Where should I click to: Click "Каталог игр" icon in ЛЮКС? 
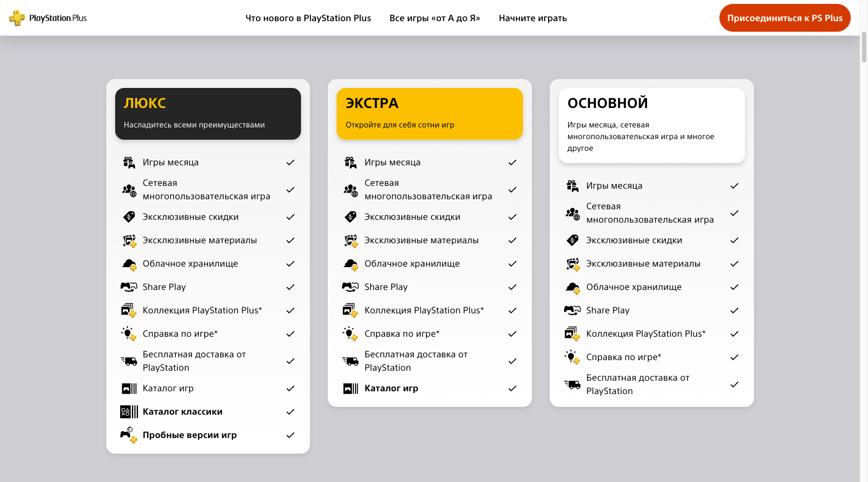(129, 388)
